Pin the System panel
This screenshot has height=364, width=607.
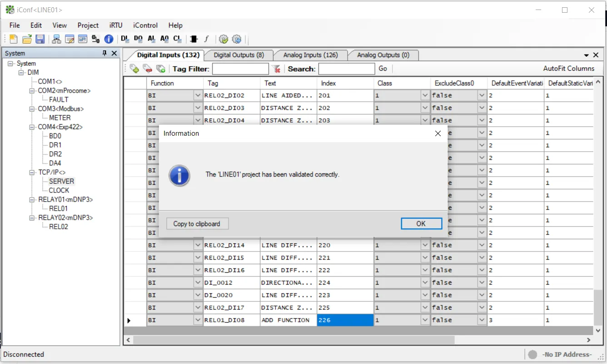(x=104, y=53)
